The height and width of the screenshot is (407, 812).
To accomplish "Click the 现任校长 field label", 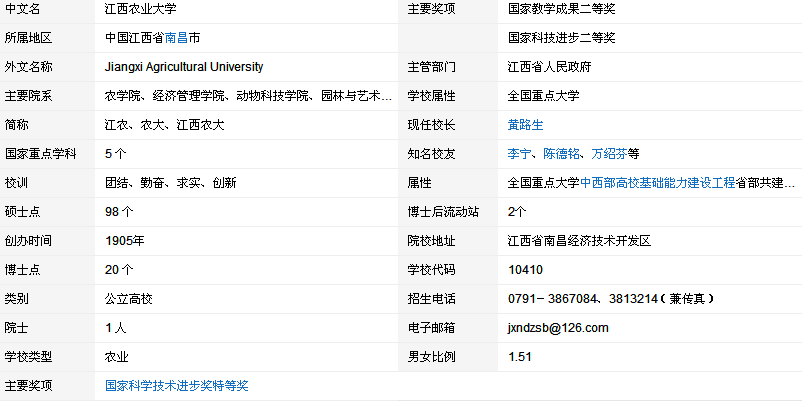I will coord(431,125).
